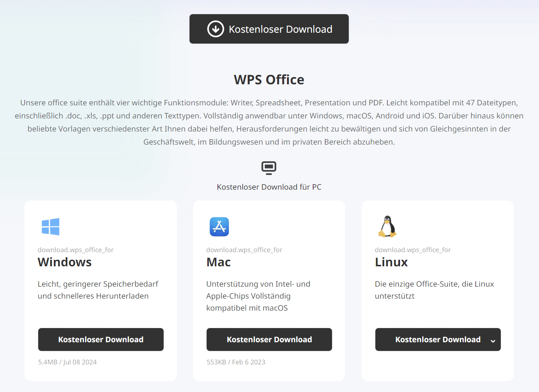This screenshot has width=539, height=392.
Task: Click the Mac description about Intel- und Apple-Chips
Action: [258, 296]
